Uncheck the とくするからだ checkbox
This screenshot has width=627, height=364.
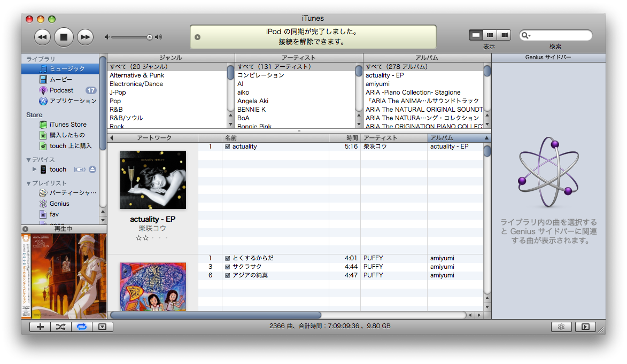click(x=228, y=258)
